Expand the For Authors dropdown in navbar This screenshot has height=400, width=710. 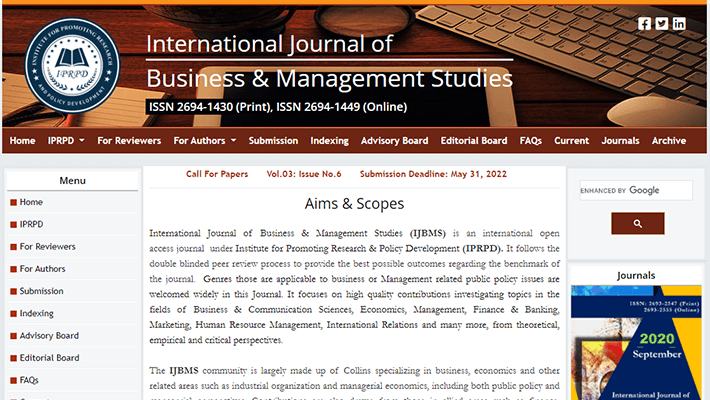(x=205, y=141)
